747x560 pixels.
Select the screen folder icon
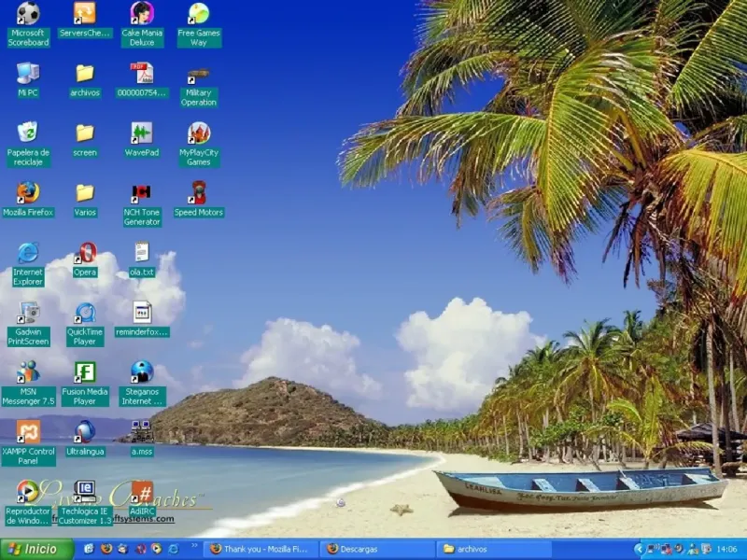[x=85, y=140]
